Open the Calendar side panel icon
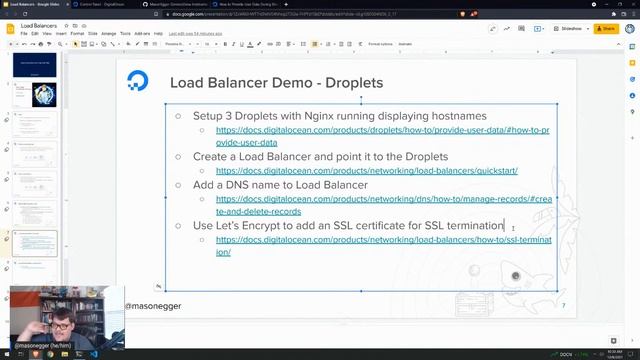This screenshot has height=360, width=640. [632, 47]
